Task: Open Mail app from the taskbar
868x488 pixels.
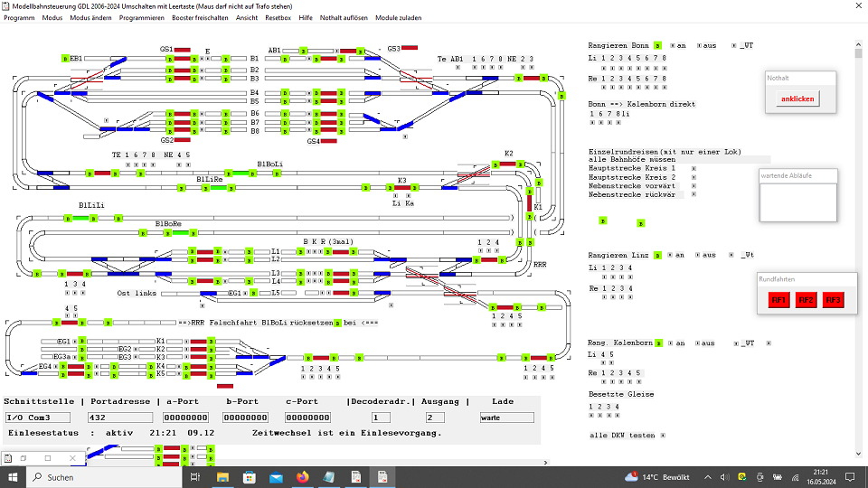Action: pyautogui.click(x=276, y=477)
